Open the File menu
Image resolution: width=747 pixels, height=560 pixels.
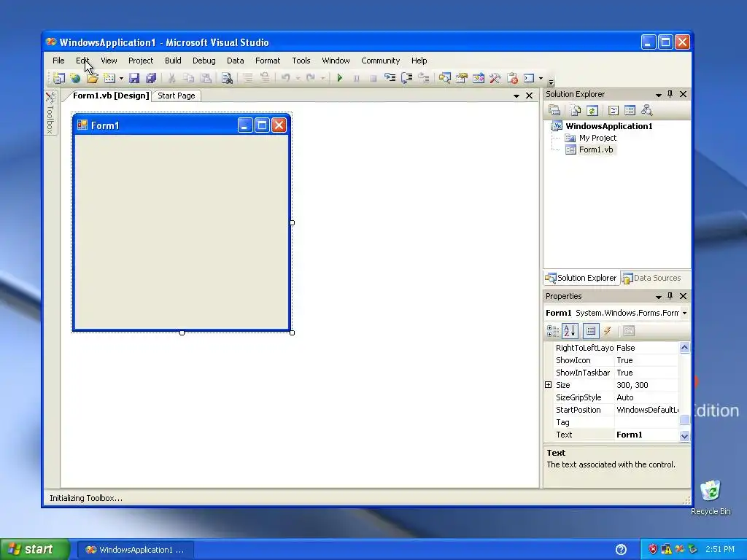click(x=58, y=61)
